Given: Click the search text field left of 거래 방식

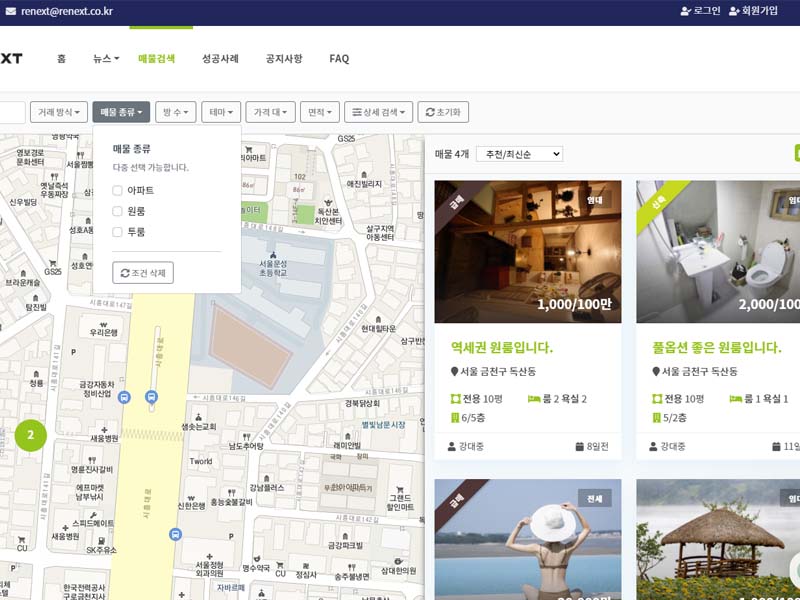Looking at the screenshot, I should pos(11,112).
